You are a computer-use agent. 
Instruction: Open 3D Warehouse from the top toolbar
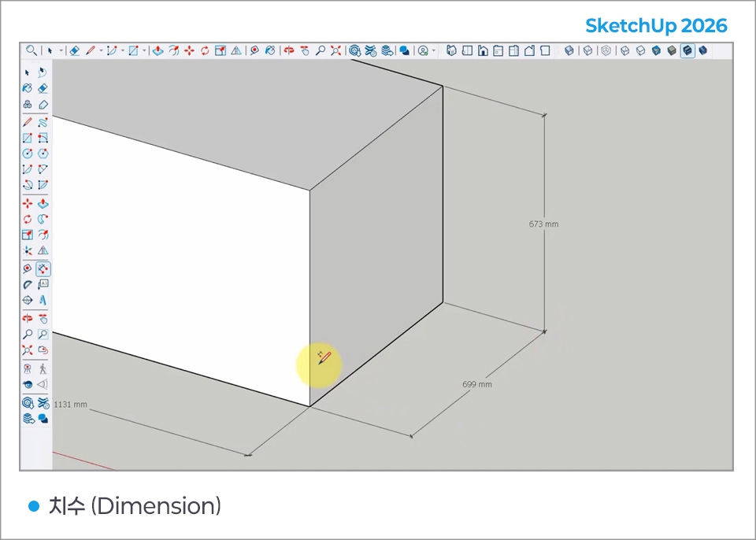(355, 50)
